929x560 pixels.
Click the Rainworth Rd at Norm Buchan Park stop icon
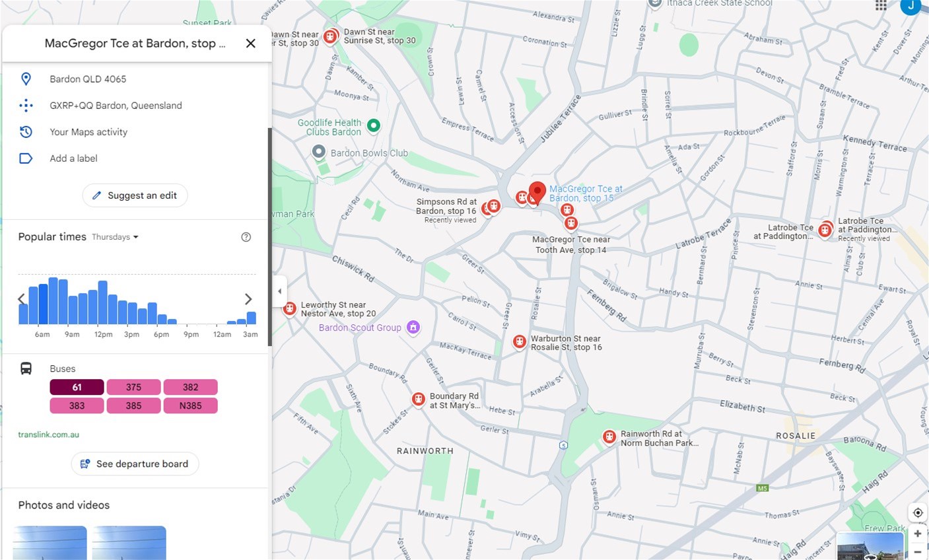pos(609,437)
